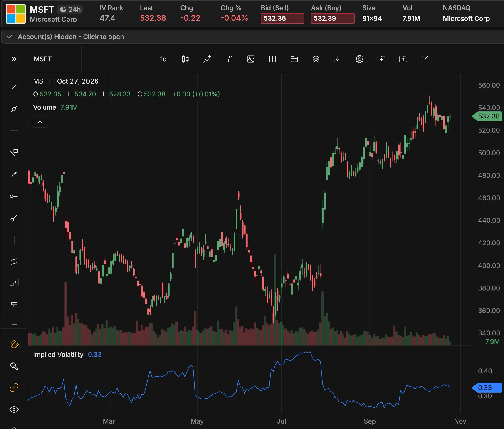Click the Volume 7.91M legend label

point(55,107)
